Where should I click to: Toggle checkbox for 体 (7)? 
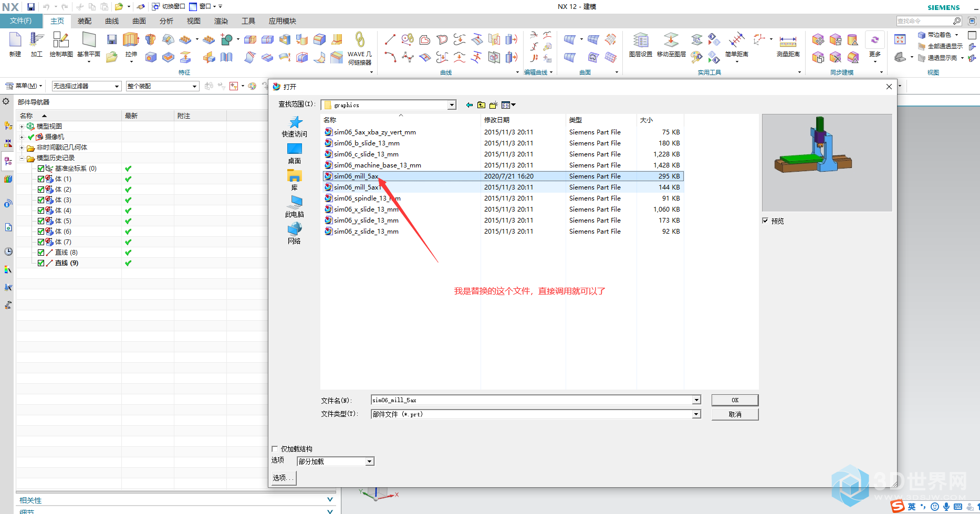41,242
